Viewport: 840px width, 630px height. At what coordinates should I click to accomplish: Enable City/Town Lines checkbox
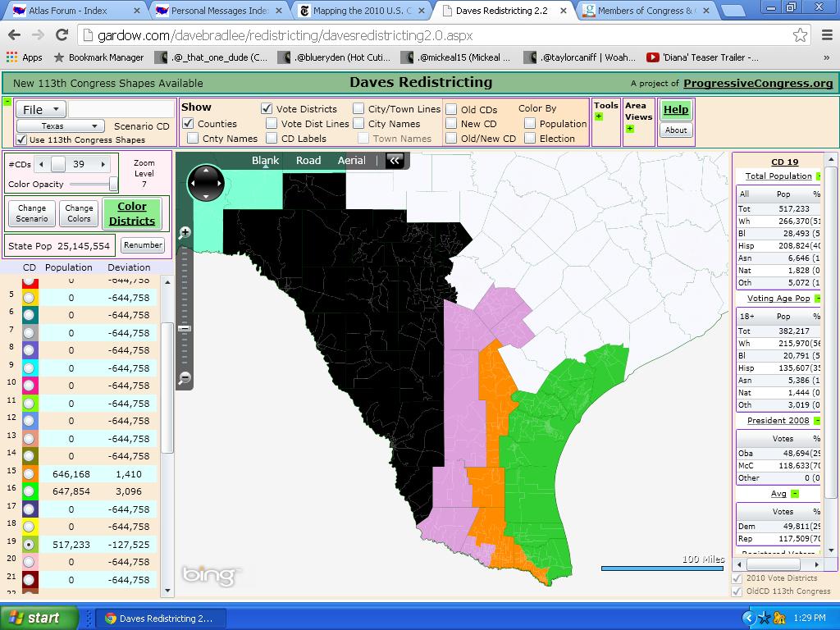point(358,109)
